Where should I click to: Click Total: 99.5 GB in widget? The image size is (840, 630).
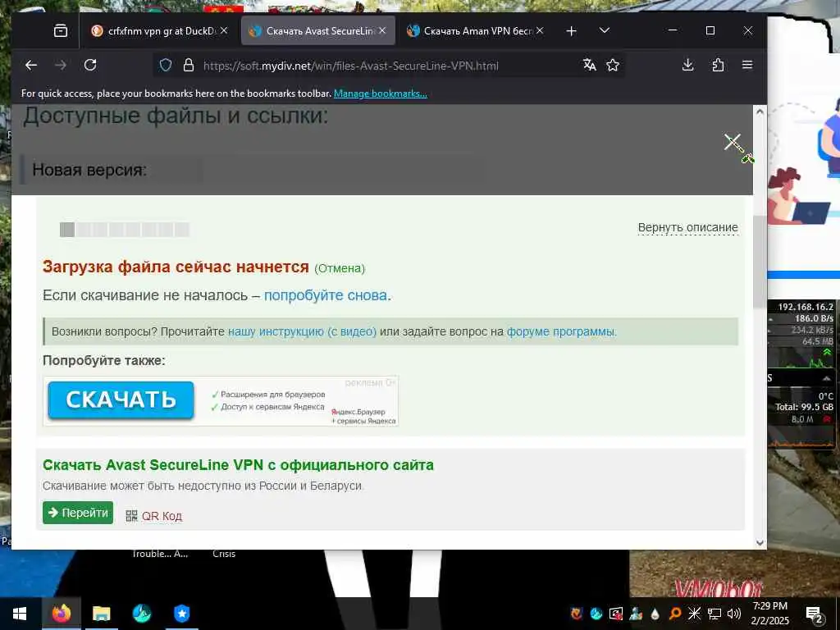click(804, 407)
